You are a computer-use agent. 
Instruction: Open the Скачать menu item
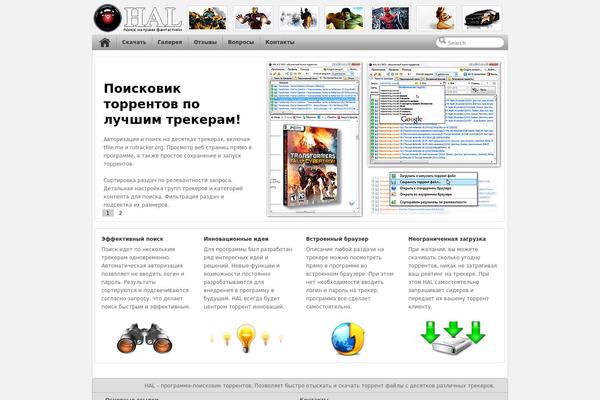134,42
